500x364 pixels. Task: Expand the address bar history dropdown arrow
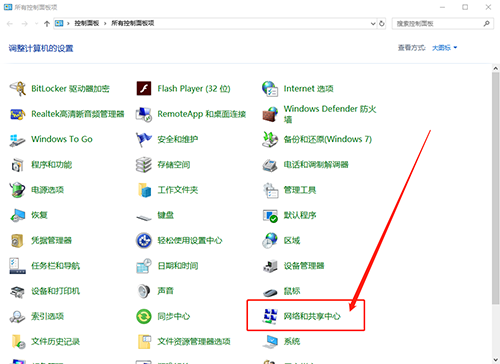pos(373,24)
